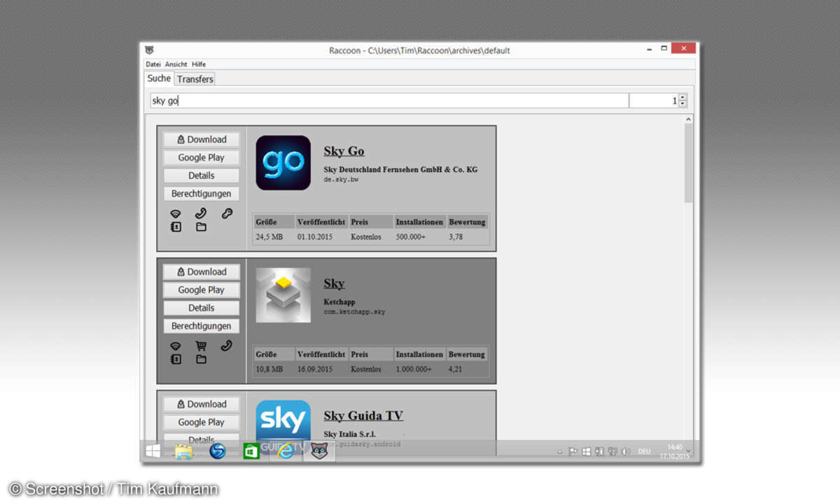Viewport: 840px width, 504px height.
Task: Click the taskbar clock showing 14:40
Action: [x=674, y=451]
